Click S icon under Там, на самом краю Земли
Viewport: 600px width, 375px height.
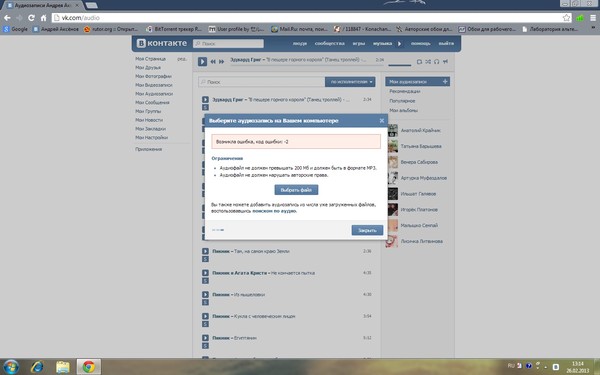point(205,259)
